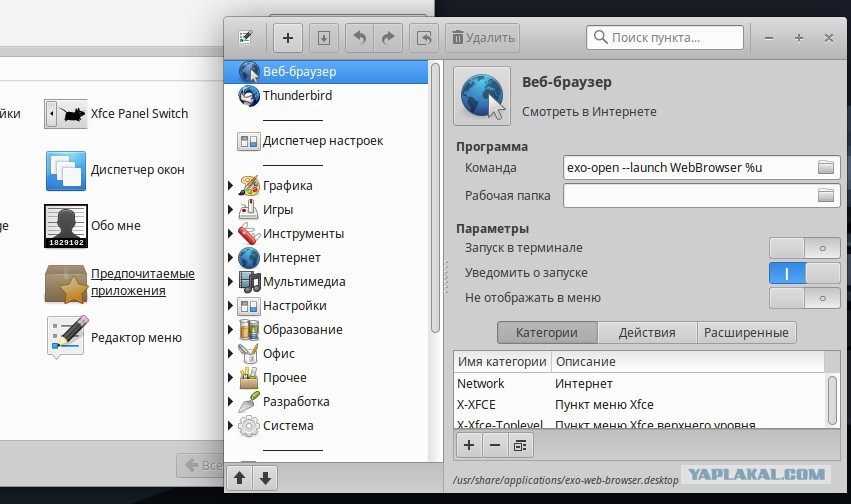Open Диспетчер окон in the settings window

[116, 170]
